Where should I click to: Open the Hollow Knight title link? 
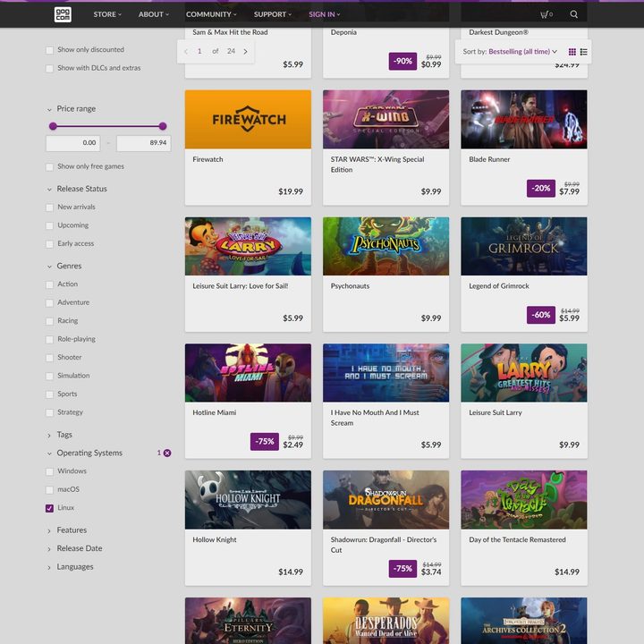pos(215,539)
